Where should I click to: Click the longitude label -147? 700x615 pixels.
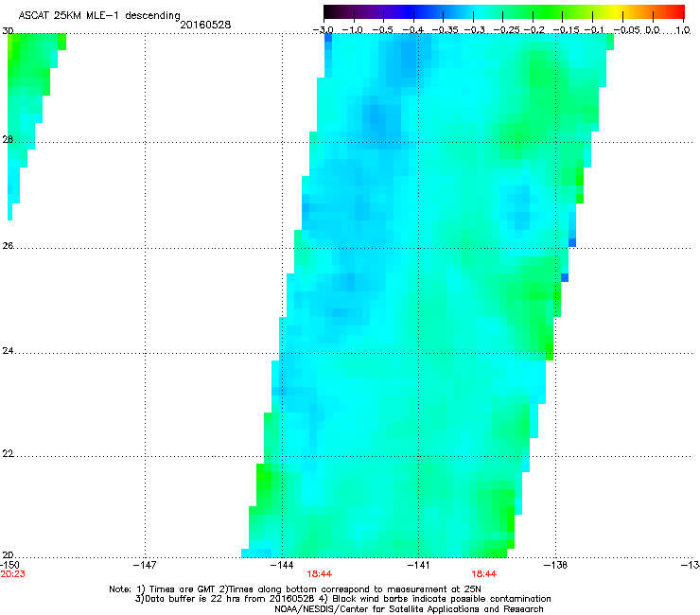point(145,565)
